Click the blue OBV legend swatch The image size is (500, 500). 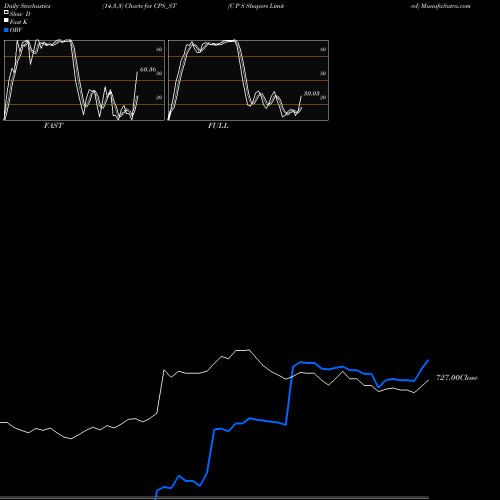(x=6, y=30)
